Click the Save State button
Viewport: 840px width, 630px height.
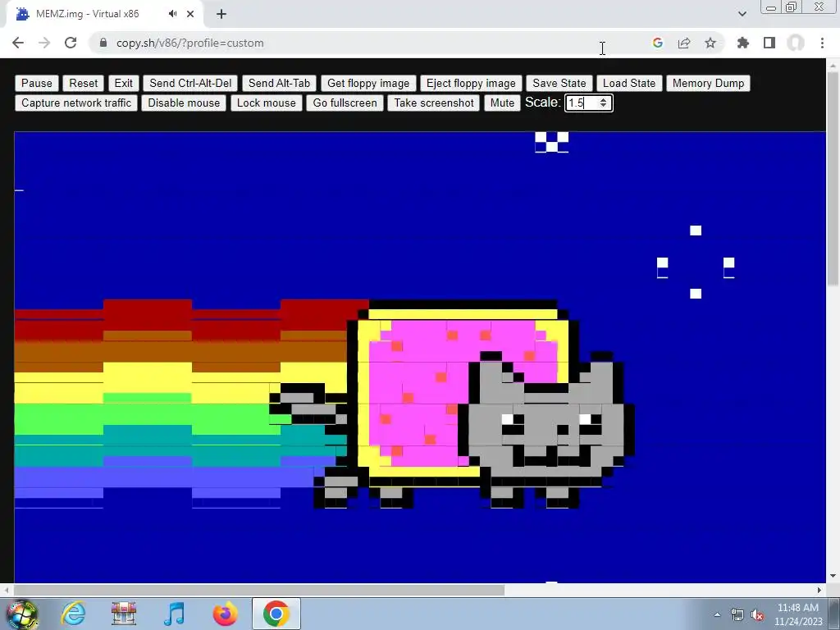pyautogui.click(x=559, y=83)
